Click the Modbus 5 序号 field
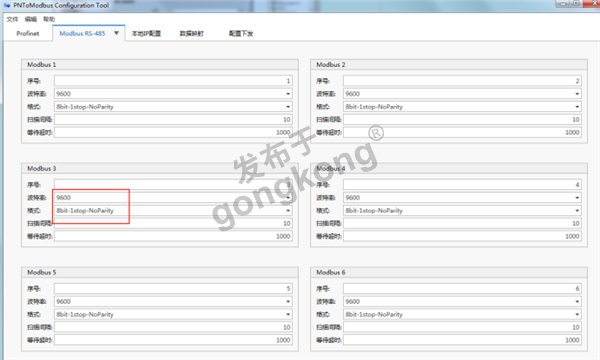 click(173, 288)
